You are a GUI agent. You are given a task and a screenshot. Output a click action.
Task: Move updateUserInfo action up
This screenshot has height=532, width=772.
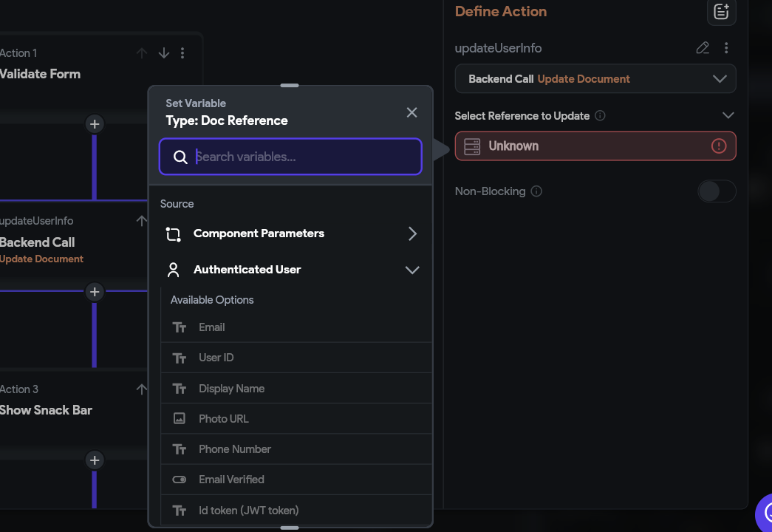[x=141, y=221]
